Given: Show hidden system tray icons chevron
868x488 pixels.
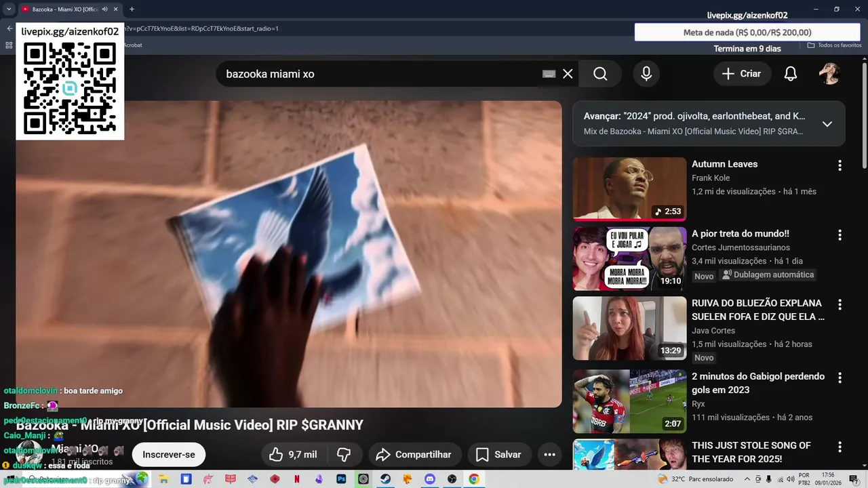Looking at the screenshot, I should pos(747,479).
